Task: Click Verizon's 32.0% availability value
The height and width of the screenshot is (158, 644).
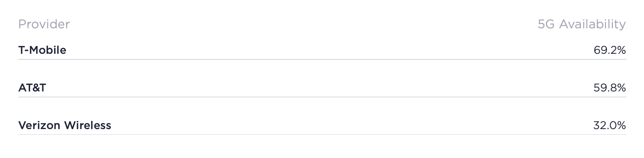Action: 609,125
